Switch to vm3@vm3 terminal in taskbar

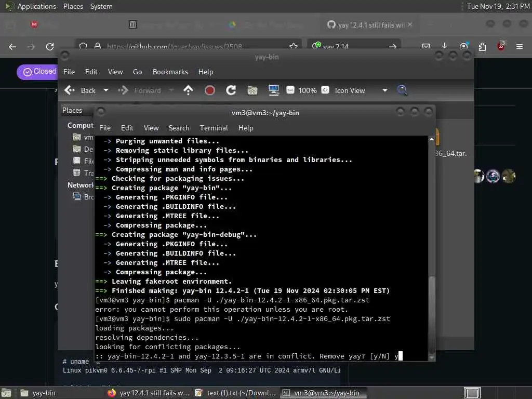tap(323, 393)
